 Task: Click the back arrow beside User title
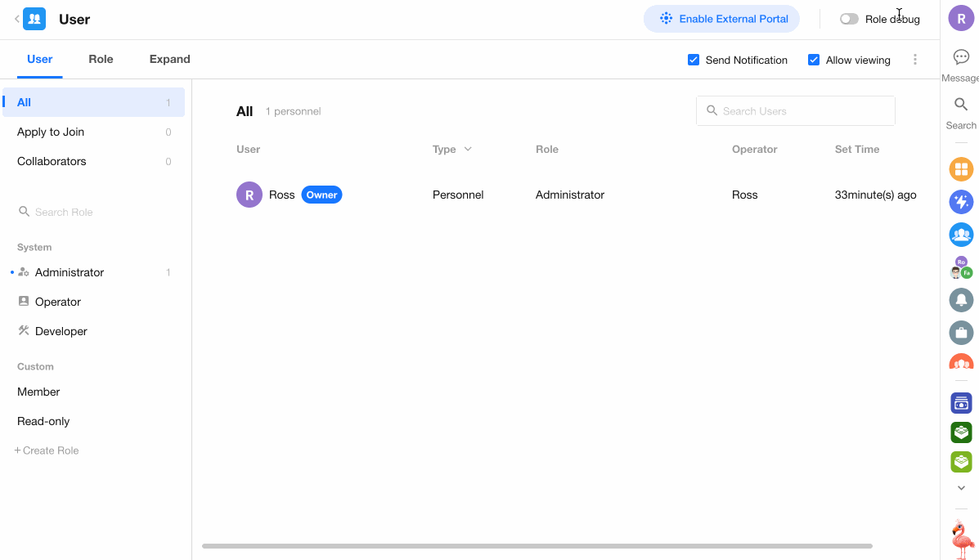coord(16,19)
